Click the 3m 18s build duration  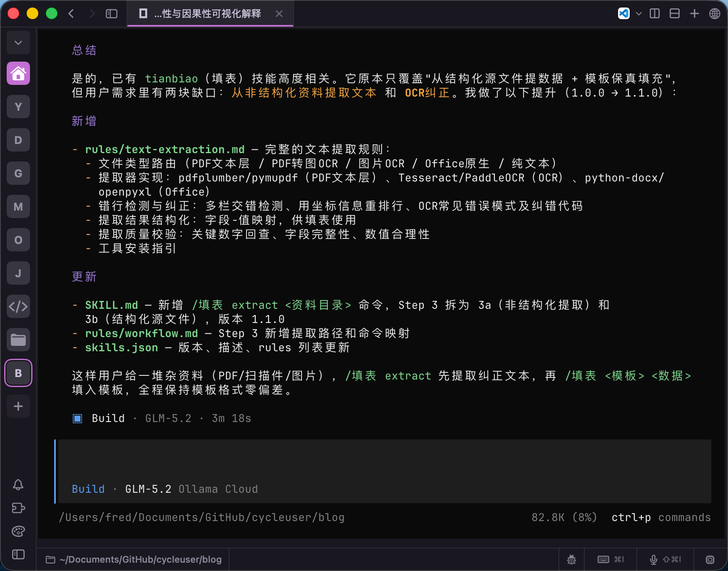point(232,418)
